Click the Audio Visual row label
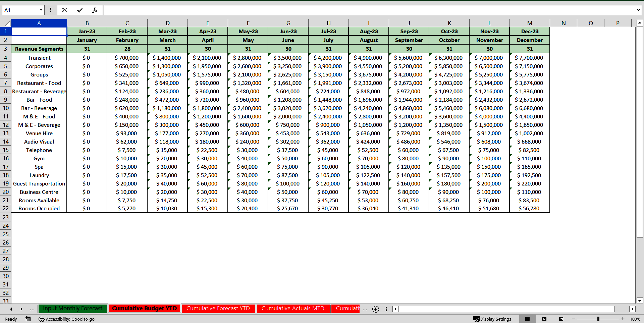The image size is (644, 324). (x=39, y=142)
